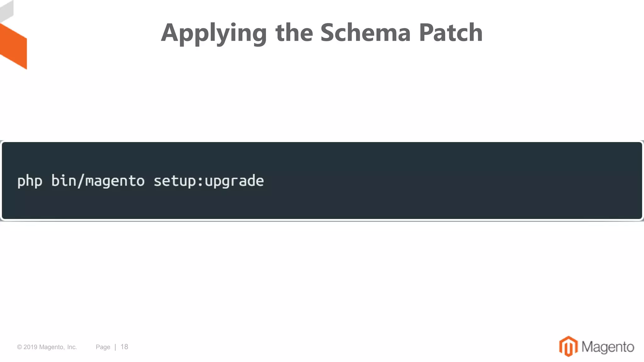Click the 'Page' label in the footer

pos(103,347)
